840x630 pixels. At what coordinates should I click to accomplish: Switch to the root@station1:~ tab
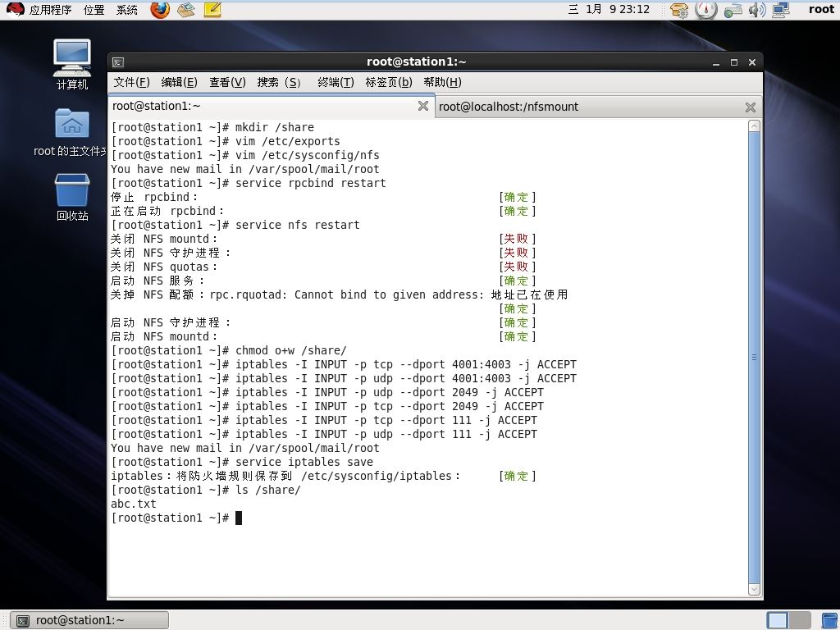[271, 106]
